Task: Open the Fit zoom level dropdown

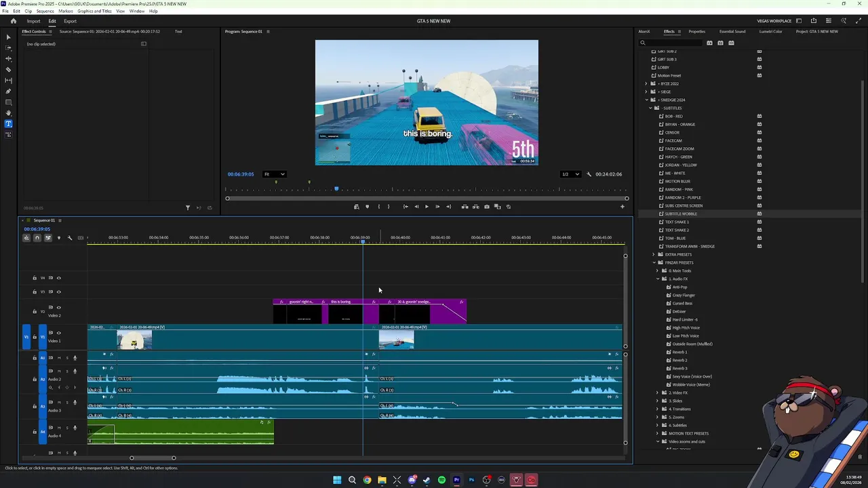Action: [x=275, y=174]
